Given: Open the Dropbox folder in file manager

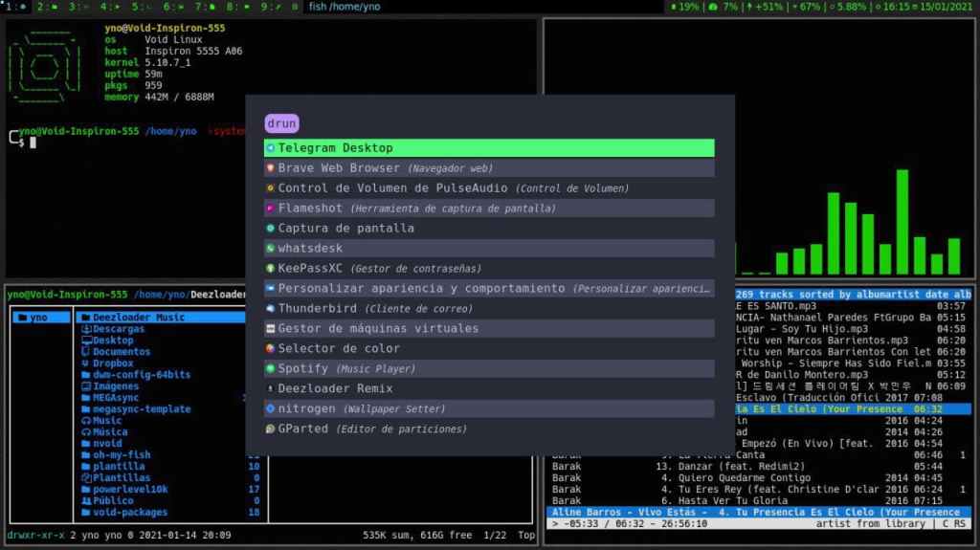Looking at the screenshot, I should pyautogui.click(x=113, y=363).
